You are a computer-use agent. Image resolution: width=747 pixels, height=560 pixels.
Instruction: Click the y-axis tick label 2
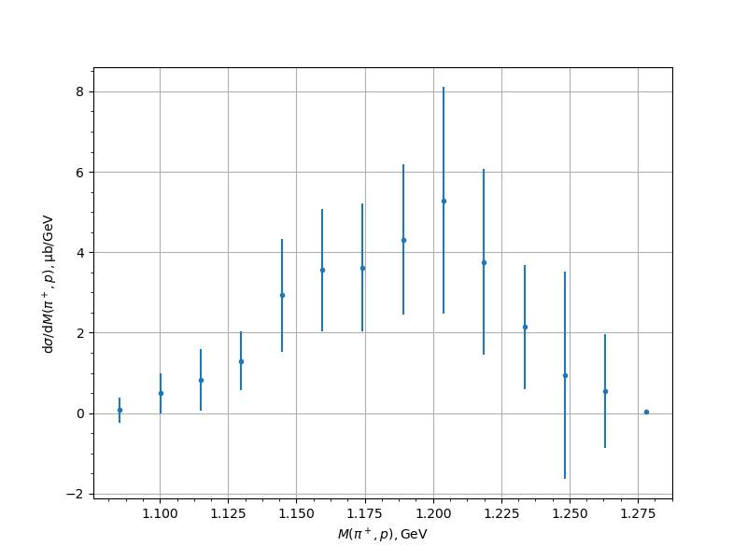pyautogui.click(x=80, y=333)
